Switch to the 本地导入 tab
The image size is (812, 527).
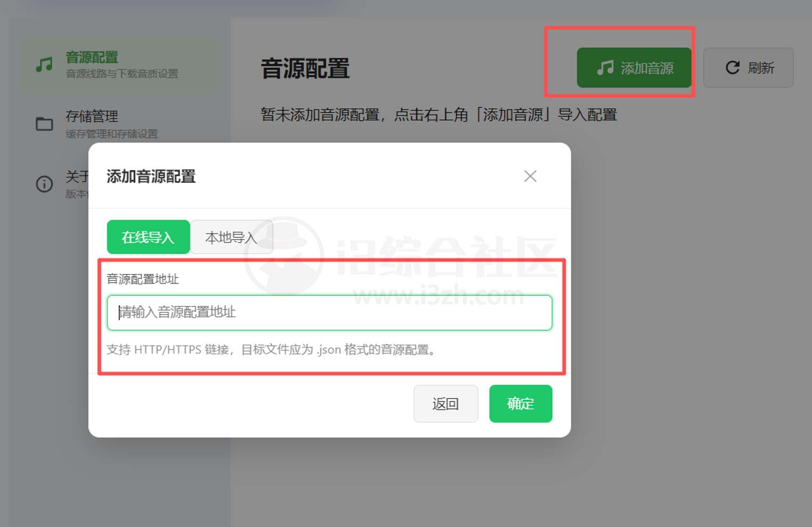tap(232, 237)
